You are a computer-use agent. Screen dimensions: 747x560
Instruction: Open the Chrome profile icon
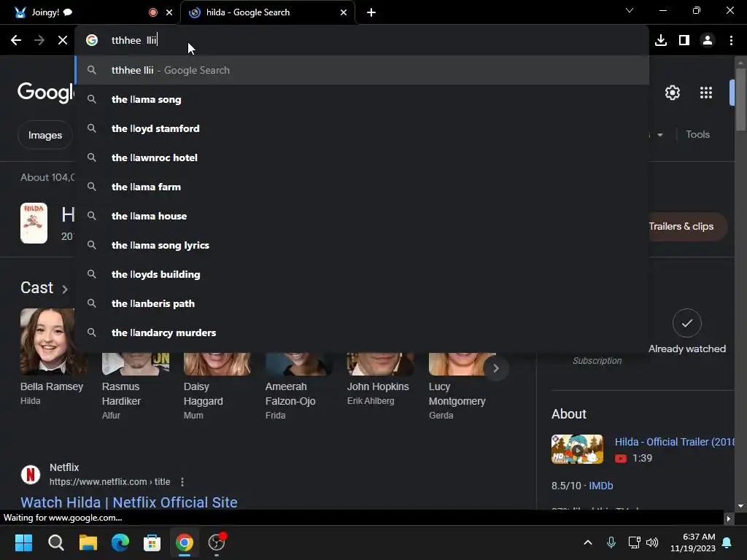coord(708,41)
